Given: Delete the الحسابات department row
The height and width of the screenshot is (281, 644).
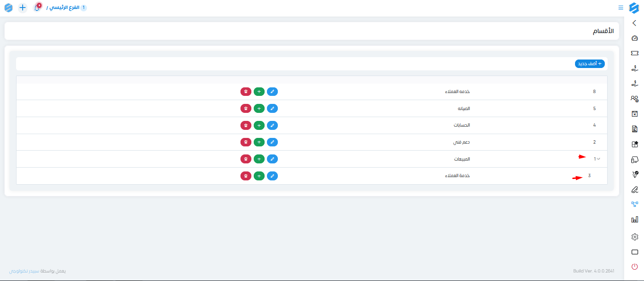Looking at the screenshot, I should (246, 125).
